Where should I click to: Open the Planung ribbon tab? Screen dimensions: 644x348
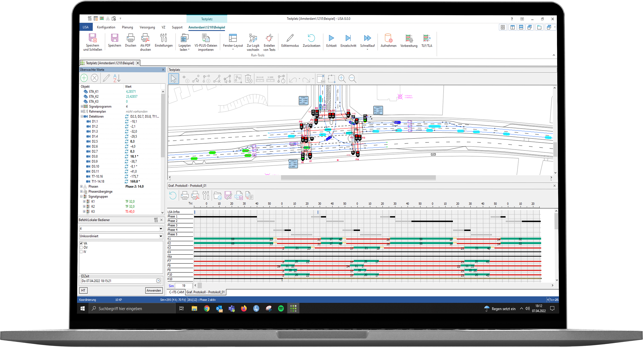(x=128, y=27)
